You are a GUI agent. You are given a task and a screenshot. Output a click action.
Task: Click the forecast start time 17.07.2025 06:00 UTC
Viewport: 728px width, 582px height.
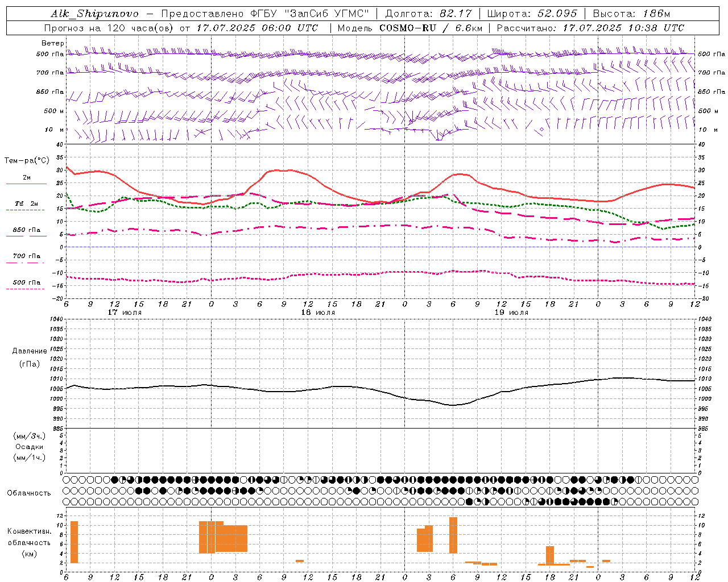[x=257, y=28]
